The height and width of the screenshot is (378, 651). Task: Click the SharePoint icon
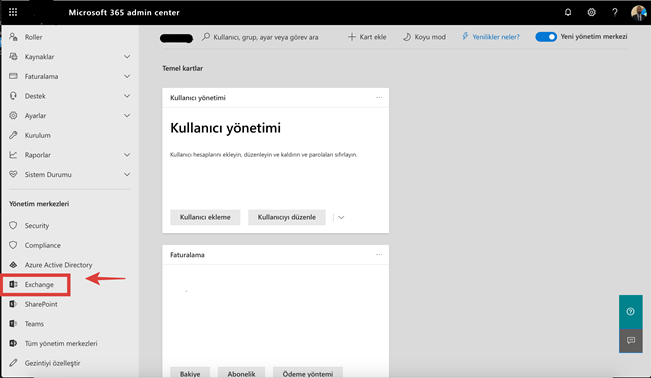pyautogui.click(x=13, y=304)
